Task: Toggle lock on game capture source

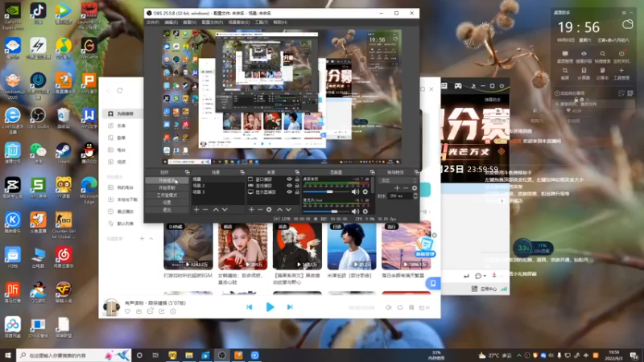Action: (297, 186)
